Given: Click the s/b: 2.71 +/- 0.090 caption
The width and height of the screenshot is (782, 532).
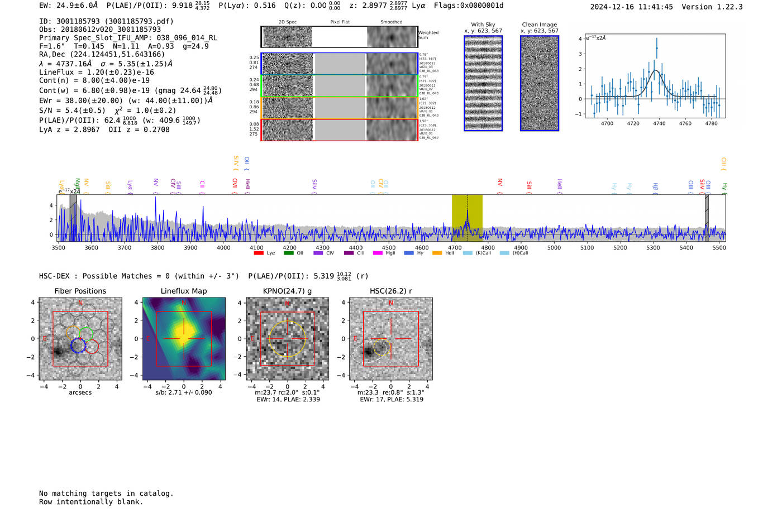Looking at the screenshot, I should (184, 392).
